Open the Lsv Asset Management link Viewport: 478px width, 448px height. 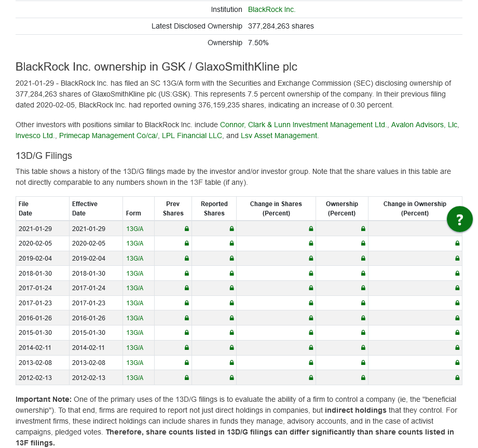click(x=279, y=135)
